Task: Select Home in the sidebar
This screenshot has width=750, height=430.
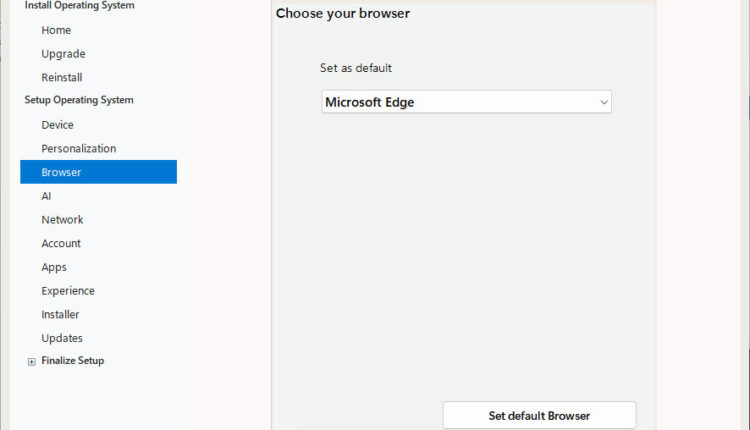Action: click(56, 30)
